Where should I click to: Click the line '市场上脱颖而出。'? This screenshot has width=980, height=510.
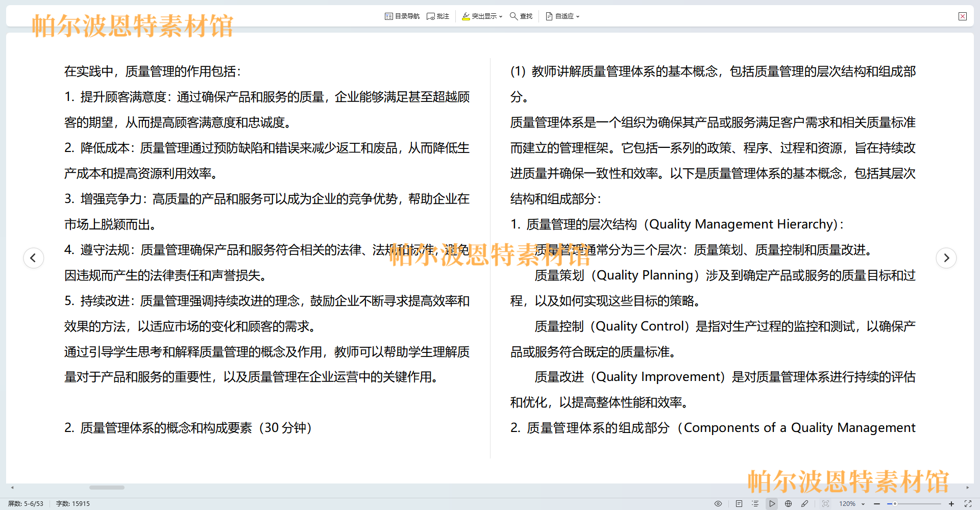click(x=110, y=224)
